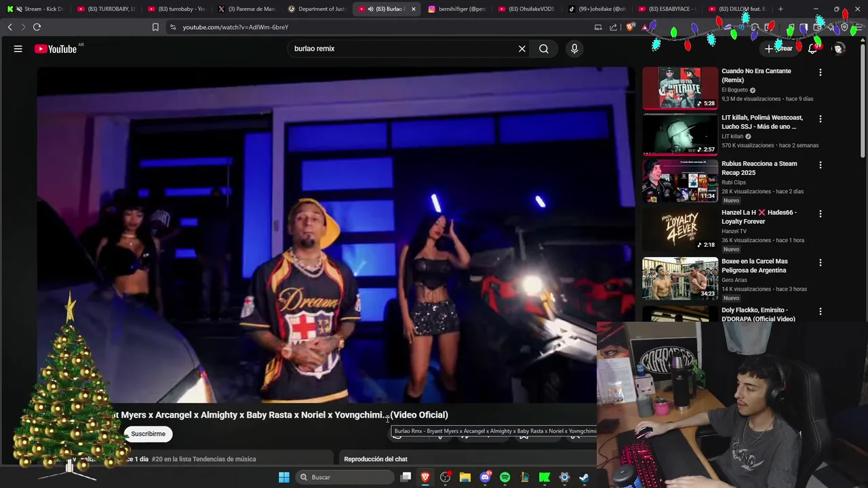Pause the Burlao Rmx video player
The width and height of the screenshot is (868, 488).
tap(337, 235)
